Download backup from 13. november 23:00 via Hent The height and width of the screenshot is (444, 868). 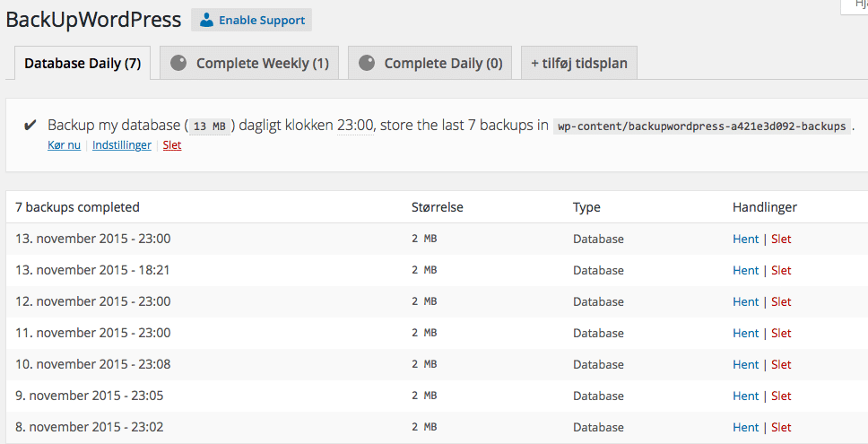(746, 239)
